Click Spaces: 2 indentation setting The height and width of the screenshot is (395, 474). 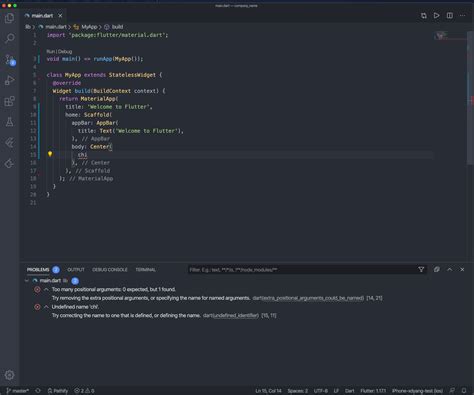[x=298, y=391]
